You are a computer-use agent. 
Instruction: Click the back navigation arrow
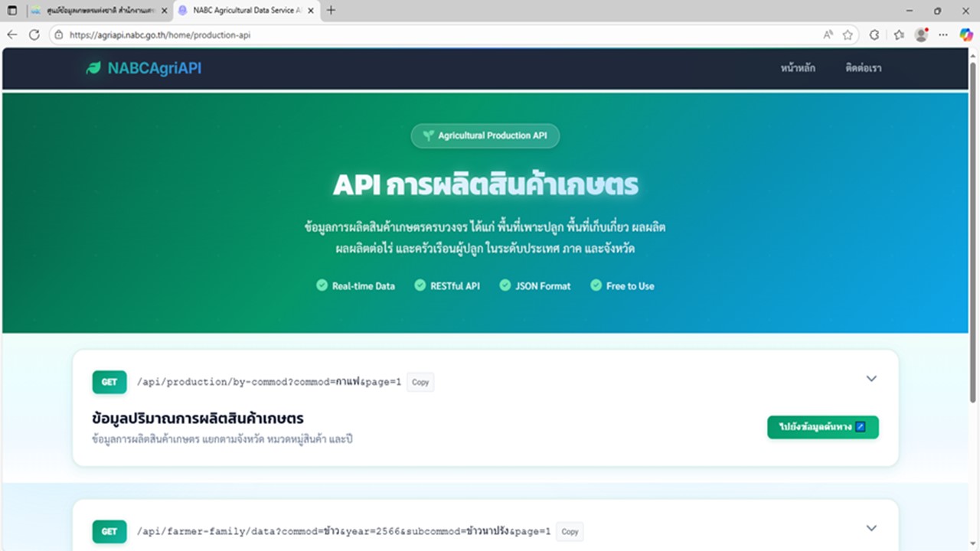[x=11, y=34]
